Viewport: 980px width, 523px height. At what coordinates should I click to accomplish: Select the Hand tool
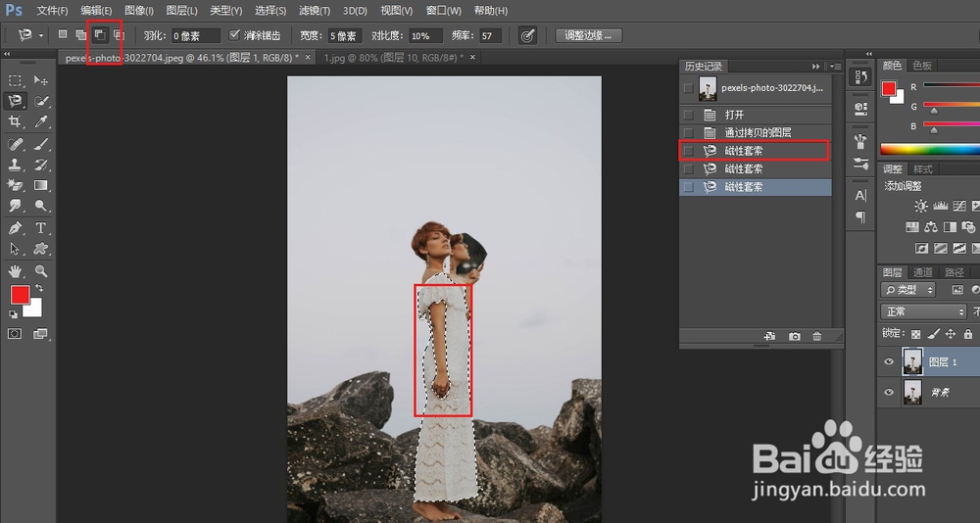coord(15,271)
